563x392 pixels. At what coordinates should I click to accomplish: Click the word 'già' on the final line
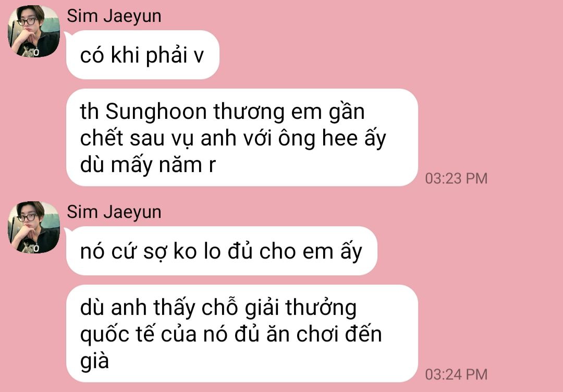coord(94,361)
